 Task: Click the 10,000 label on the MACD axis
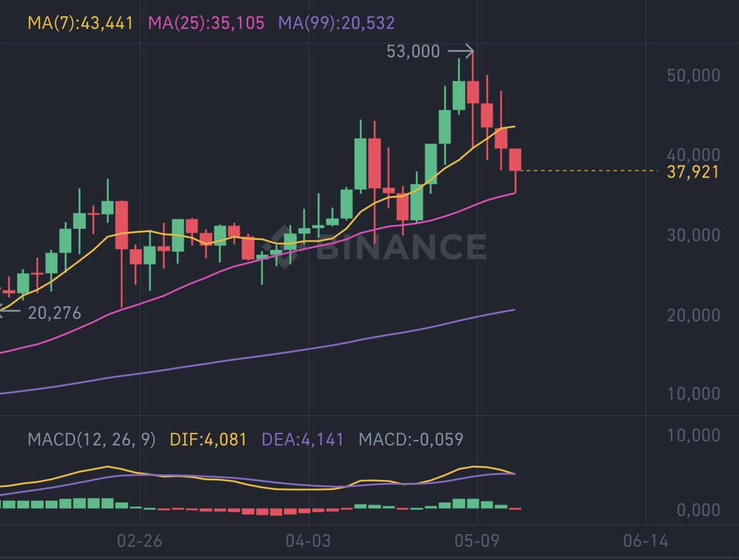click(x=693, y=436)
